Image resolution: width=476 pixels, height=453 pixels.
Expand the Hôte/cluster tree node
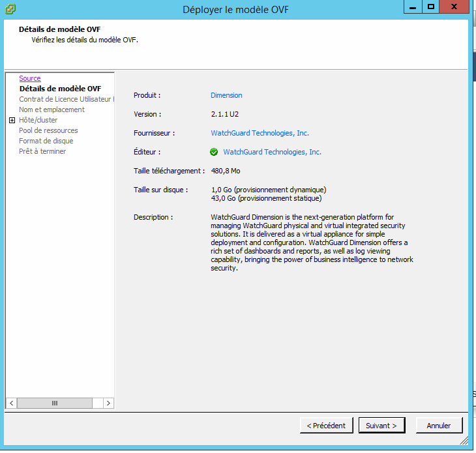[12, 120]
